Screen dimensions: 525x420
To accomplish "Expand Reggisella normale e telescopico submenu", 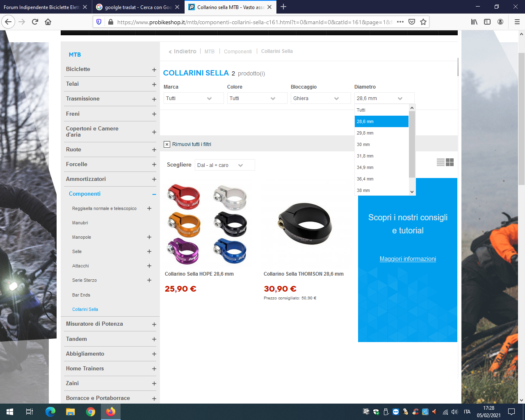I will [149, 208].
